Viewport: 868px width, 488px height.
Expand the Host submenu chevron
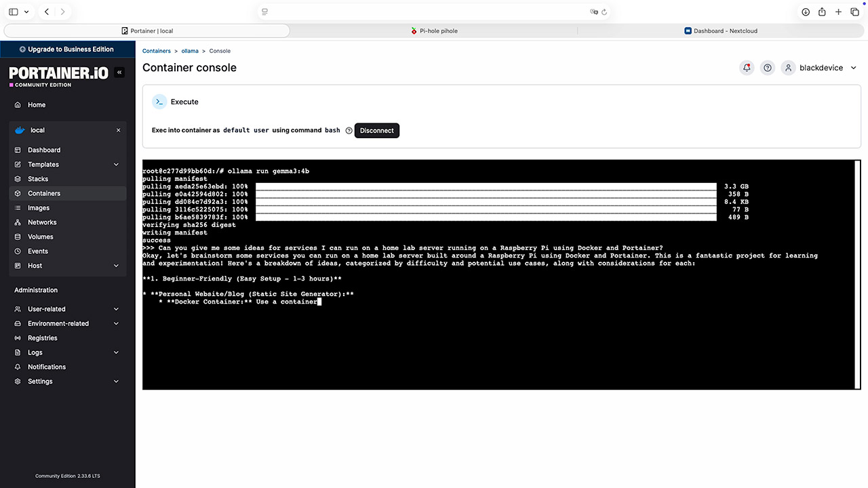coord(116,265)
